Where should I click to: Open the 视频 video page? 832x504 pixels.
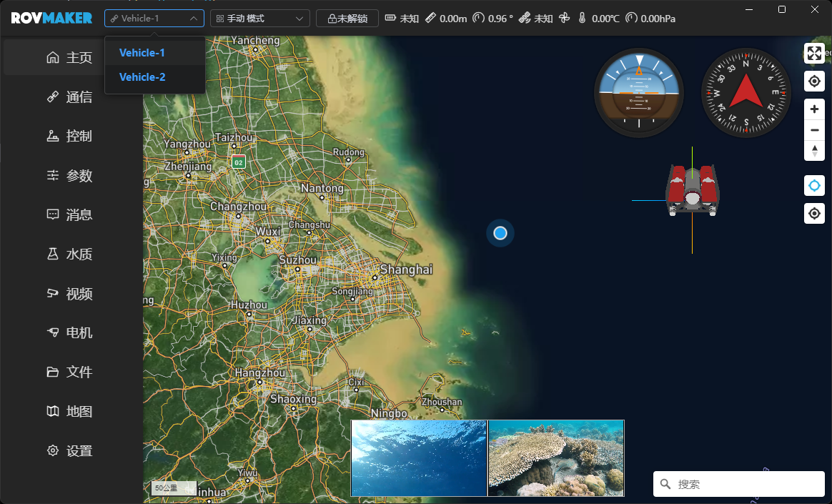pos(70,294)
